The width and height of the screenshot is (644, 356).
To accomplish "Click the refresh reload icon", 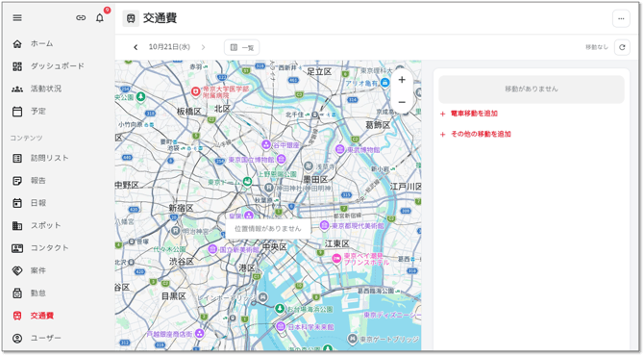I will pos(622,47).
